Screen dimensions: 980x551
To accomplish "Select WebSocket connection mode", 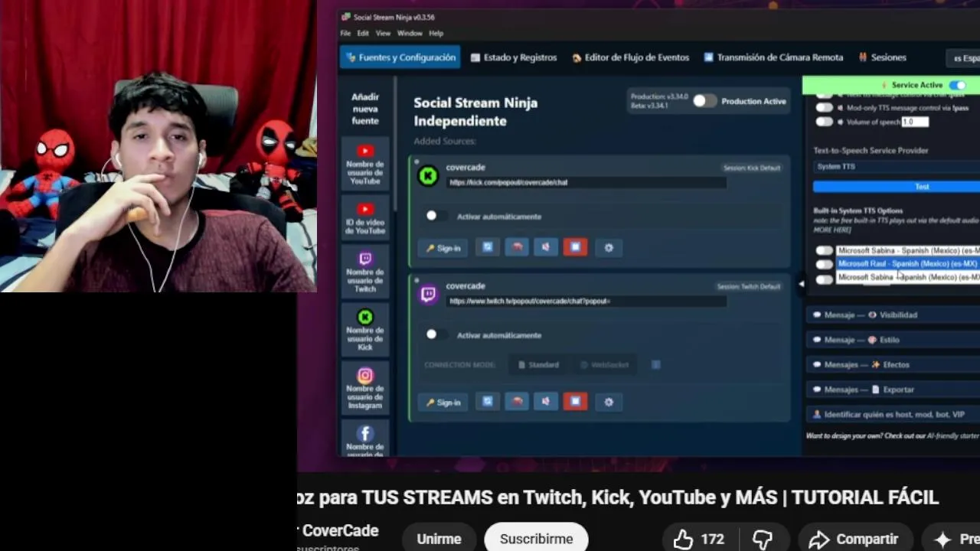I will coord(604,365).
